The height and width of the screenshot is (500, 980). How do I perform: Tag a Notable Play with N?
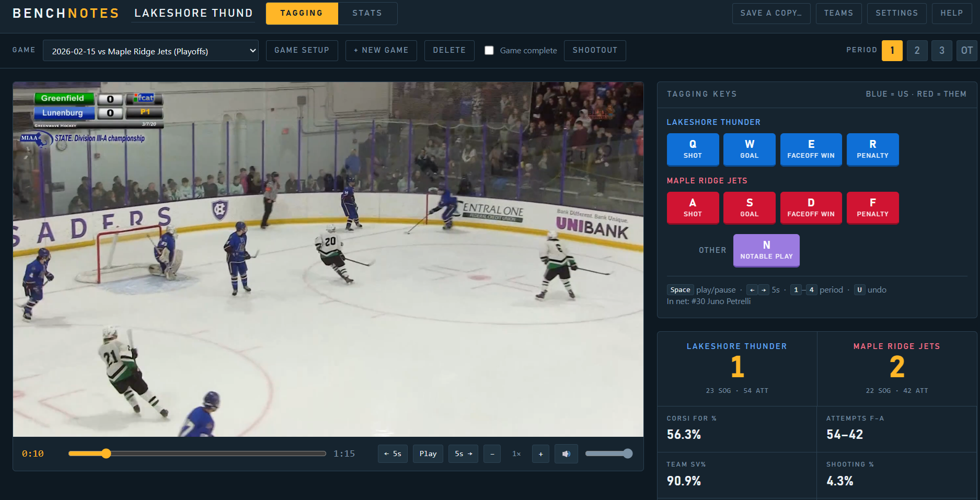[766, 250]
